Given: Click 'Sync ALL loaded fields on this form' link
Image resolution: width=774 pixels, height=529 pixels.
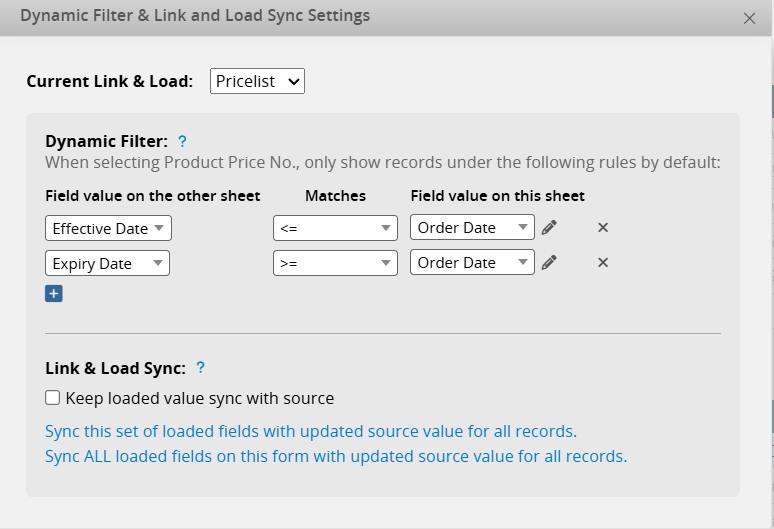Looking at the screenshot, I should pos(336,456).
